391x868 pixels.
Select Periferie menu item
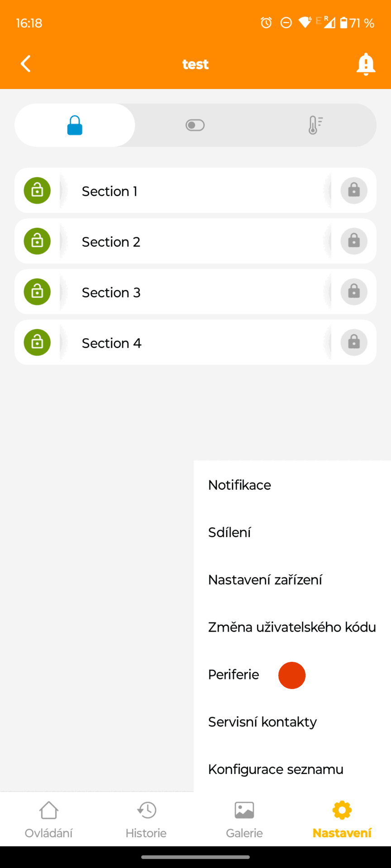(x=234, y=675)
